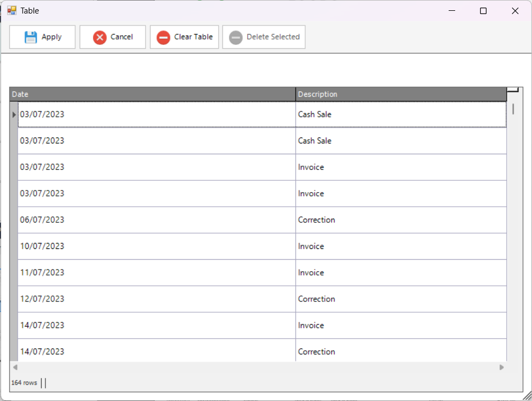Click the red minus Clear Table icon

coord(163,37)
